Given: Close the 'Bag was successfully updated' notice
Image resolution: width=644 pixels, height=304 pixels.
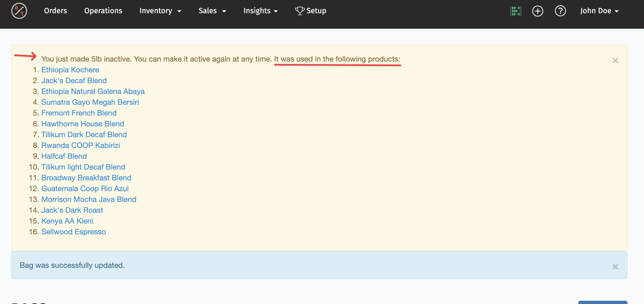Looking at the screenshot, I should coord(615,267).
